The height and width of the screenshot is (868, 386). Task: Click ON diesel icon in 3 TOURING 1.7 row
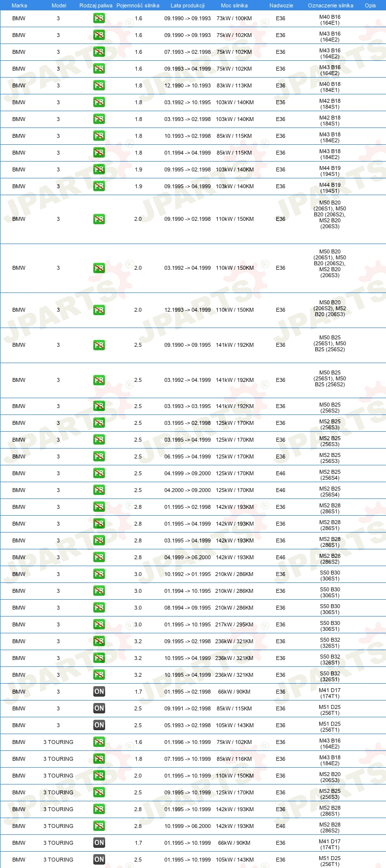point(99,843)
